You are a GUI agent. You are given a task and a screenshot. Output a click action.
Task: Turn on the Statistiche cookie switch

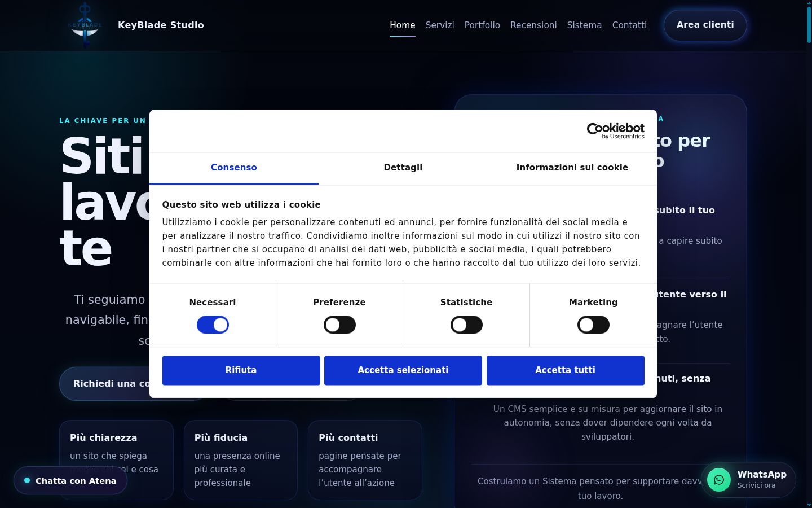pyautogui.click(x=466, y=325)
